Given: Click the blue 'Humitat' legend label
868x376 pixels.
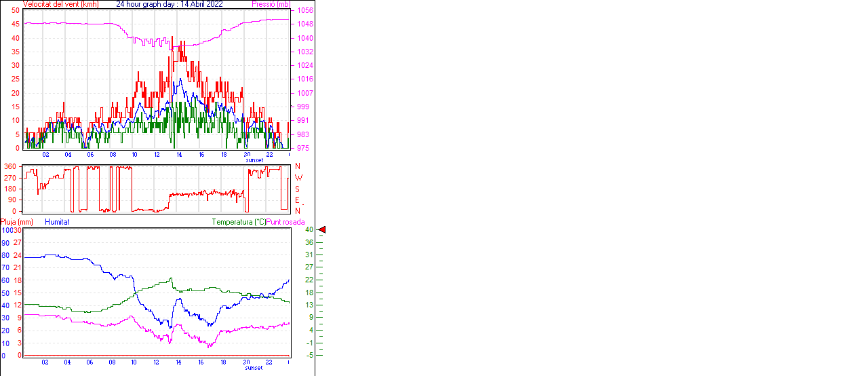Looking at the screenshot, I should click(x=57, y=222).
